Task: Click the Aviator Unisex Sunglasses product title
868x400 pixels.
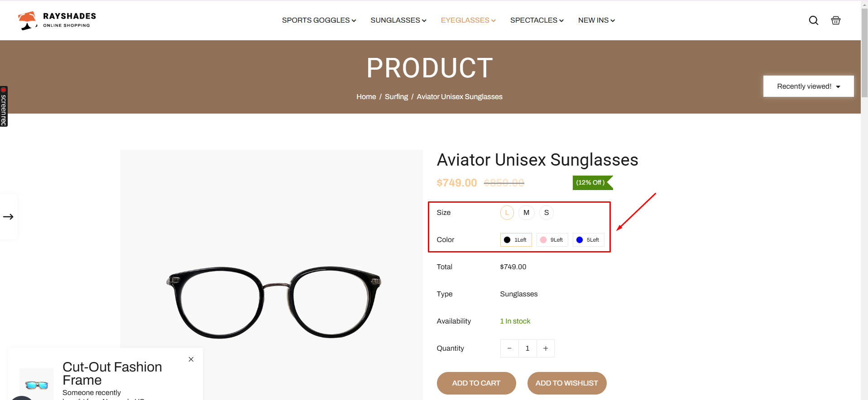Action: [537, 160]
